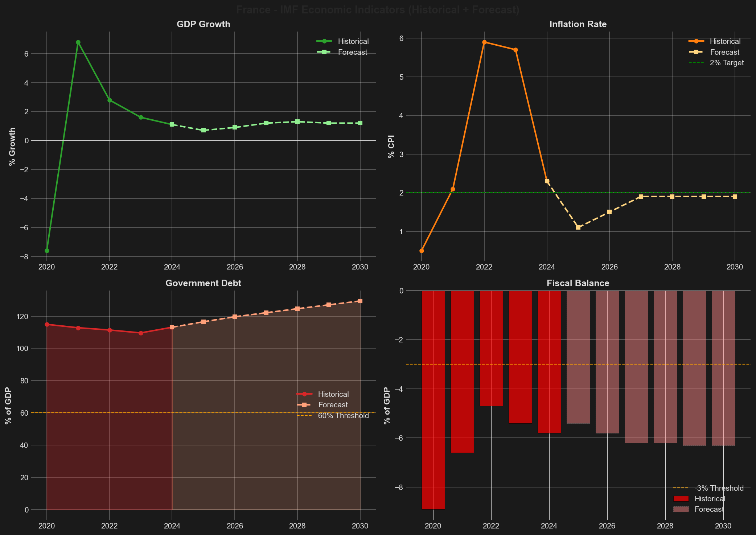Select the Forecast legend marker in Government Debt
The height and width of the screenshot is (535, 756).
tap(305, 405)
